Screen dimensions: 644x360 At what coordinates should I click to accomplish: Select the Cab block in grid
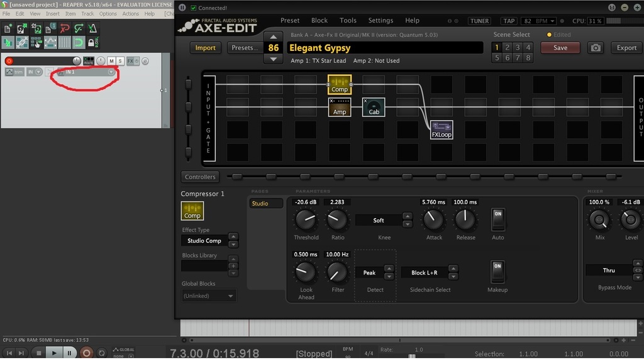pos(374,107)
